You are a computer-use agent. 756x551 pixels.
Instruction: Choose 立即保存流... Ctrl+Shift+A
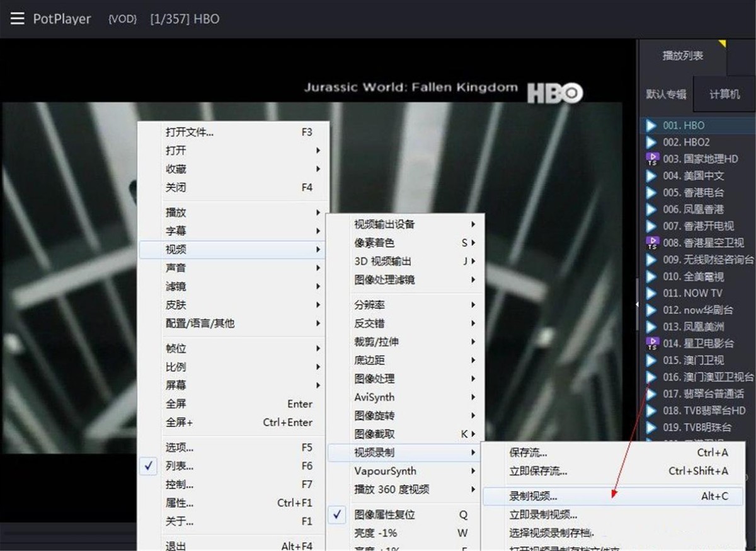[x=613, y=471]
